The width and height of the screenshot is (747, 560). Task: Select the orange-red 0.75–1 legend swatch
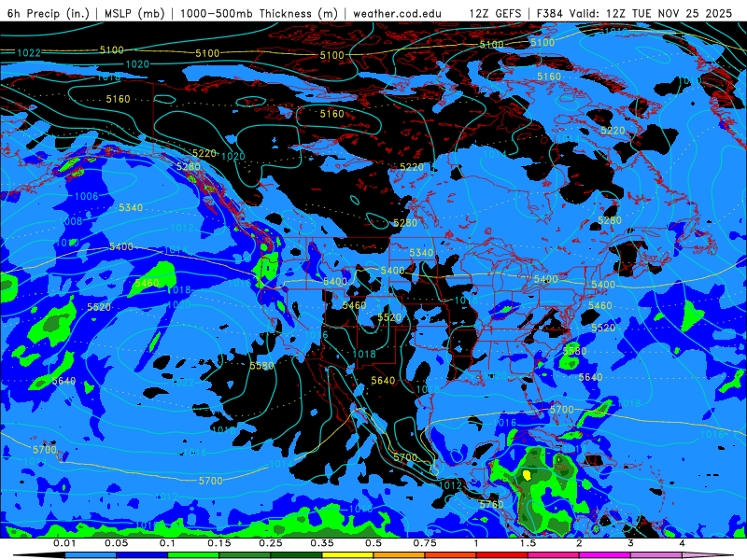451,555
